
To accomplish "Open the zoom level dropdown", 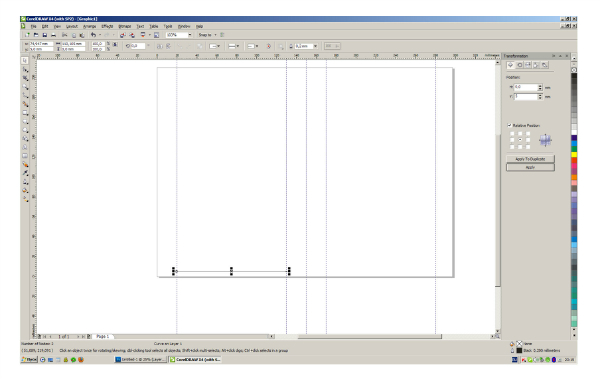I will point(190,35).
